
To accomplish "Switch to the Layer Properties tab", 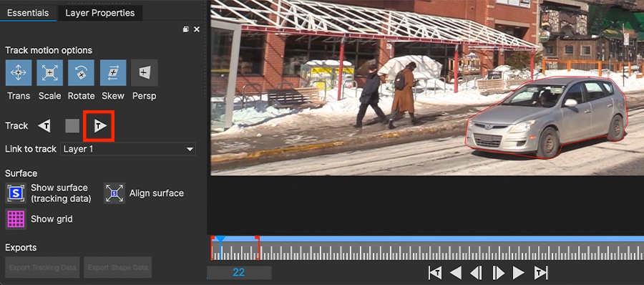I will pos(99,13).
